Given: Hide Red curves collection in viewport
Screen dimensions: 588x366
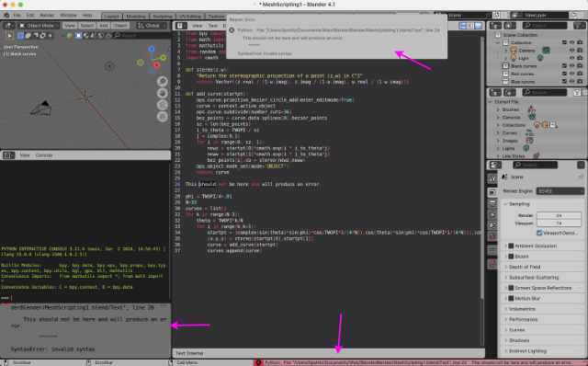Looking at the screenshot, I should [571, 74].
